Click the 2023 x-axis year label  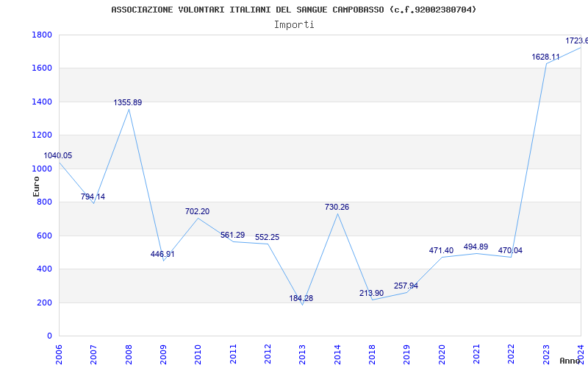tap(546, 354)
